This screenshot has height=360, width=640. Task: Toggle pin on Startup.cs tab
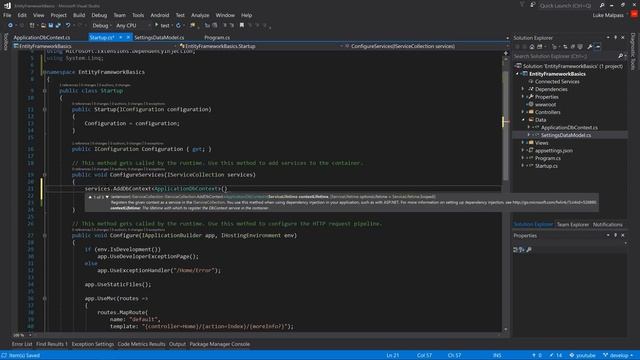121,37
